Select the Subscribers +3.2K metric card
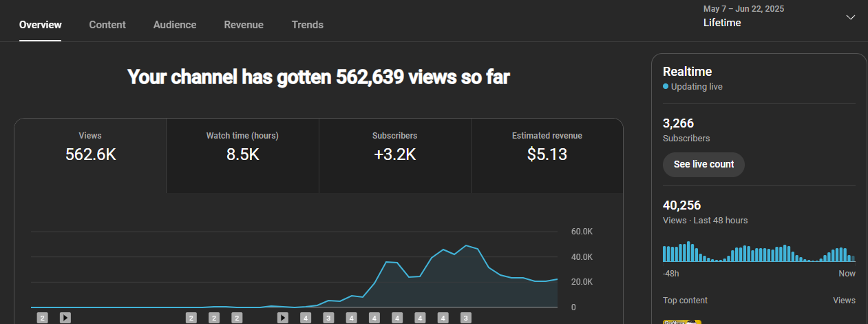The image size is (868, 324). tap(394, 156)
